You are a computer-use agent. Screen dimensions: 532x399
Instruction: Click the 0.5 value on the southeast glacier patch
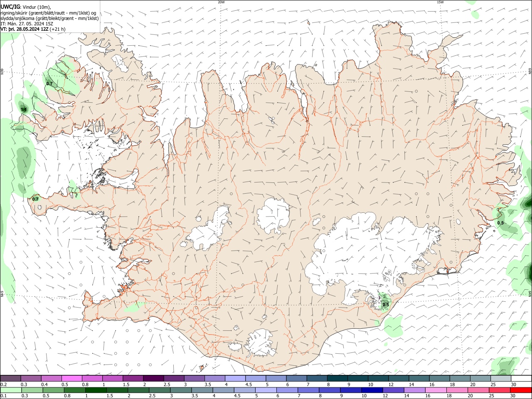tap(386, 305)
